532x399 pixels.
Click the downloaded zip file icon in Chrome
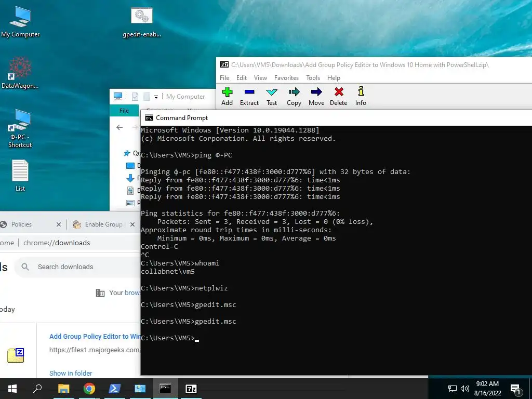tap(16, 355)
